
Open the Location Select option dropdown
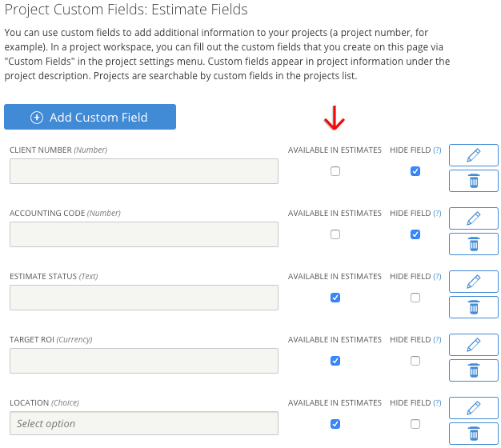[144, 423]
